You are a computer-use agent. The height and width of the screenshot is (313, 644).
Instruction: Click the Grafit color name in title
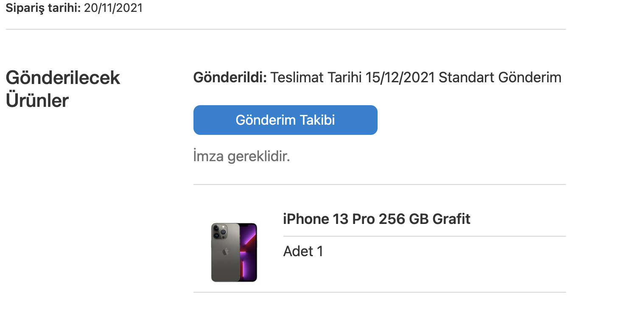tap(451, 219)
